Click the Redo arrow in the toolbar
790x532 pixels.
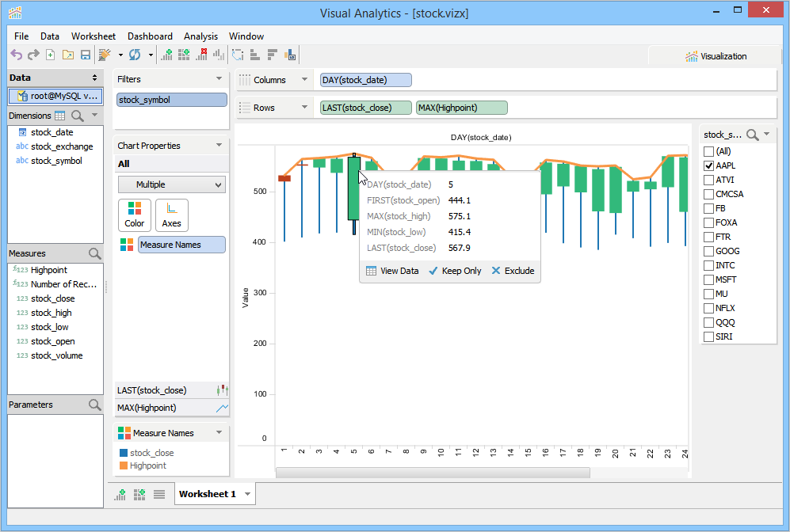click(33, 55)
